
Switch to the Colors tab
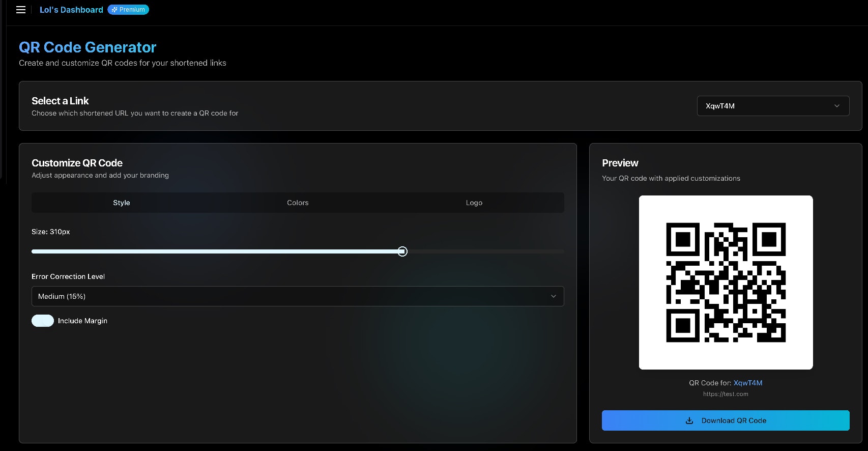tap(298, 203)
